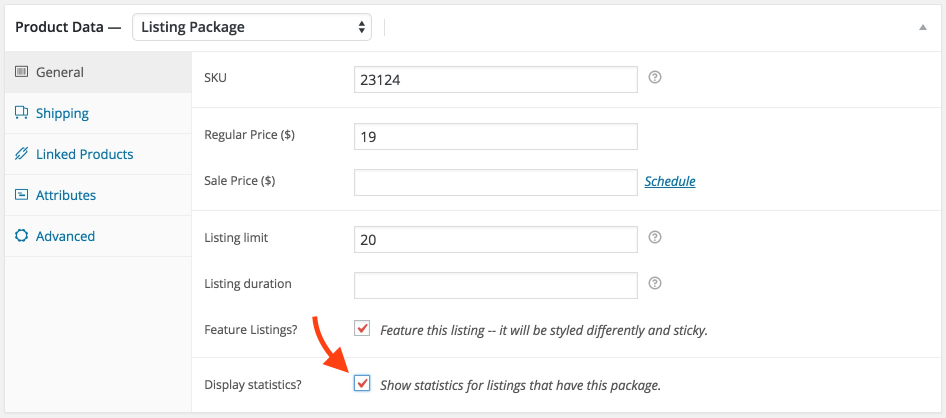
Task: Click the Listing duration input field
Action: [x=496, y=285]
